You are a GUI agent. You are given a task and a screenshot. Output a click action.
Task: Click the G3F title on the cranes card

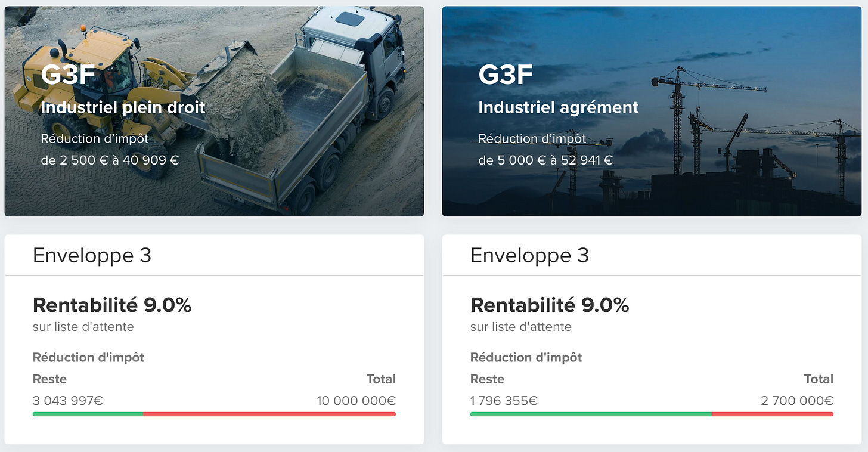506,75
